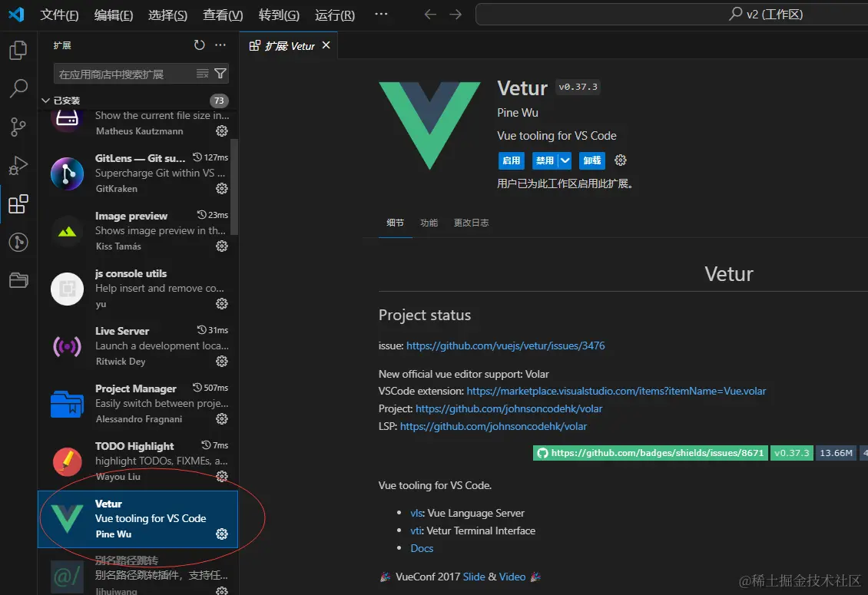This screenshot has height=595, width=868.
Task: Click the 禁用 disable button
Action: tap(545, 160)
